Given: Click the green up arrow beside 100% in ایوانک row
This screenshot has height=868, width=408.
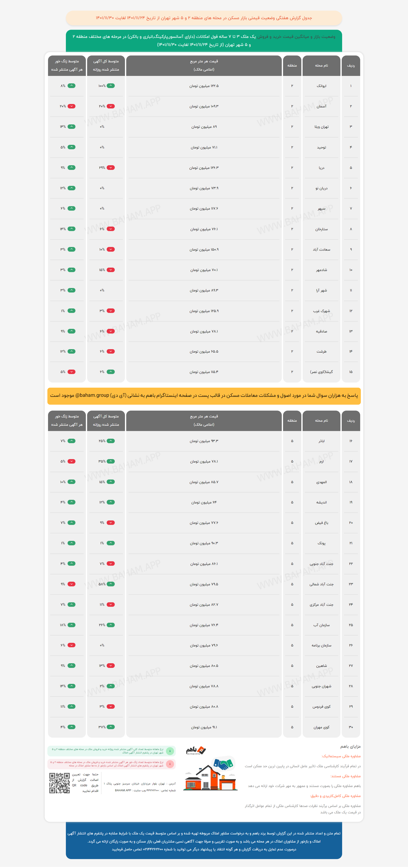Looking at the screenshot, I should (x=111, y=85).
